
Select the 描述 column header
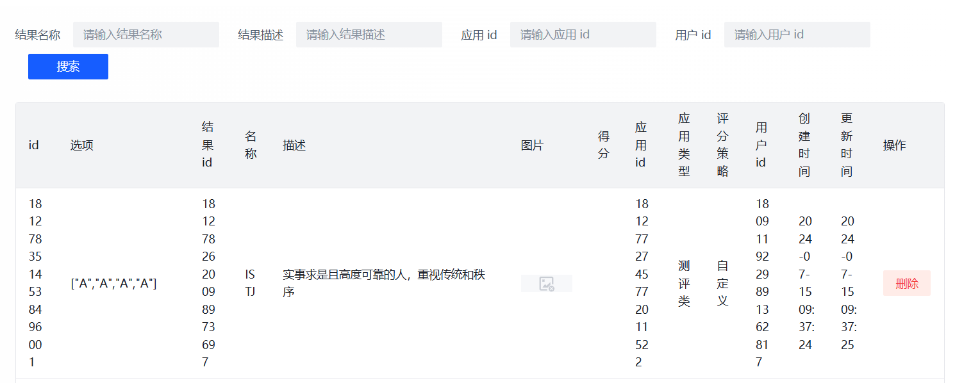[x=294, y=145]
